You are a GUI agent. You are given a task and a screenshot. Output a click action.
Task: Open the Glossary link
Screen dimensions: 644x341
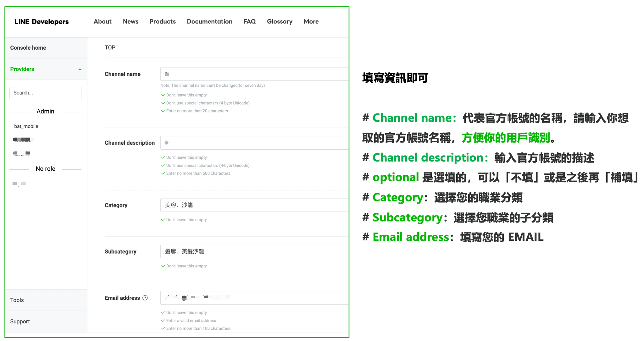pyautogui.click(x=280, y=22)
